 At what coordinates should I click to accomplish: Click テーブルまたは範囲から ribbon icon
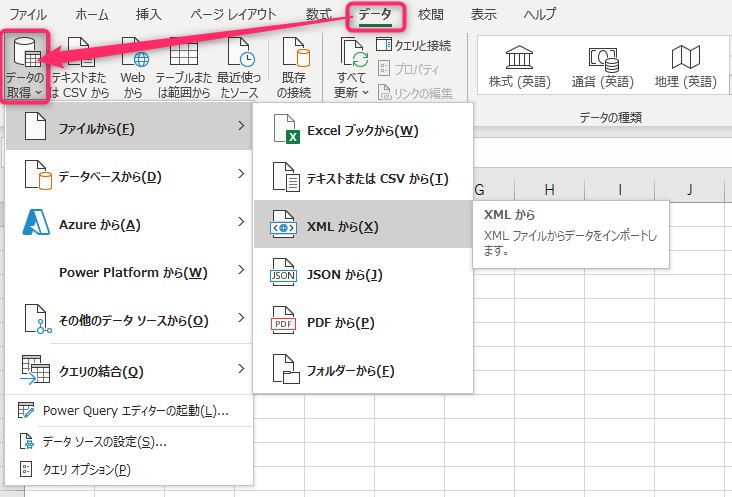(x=183, y=67)
